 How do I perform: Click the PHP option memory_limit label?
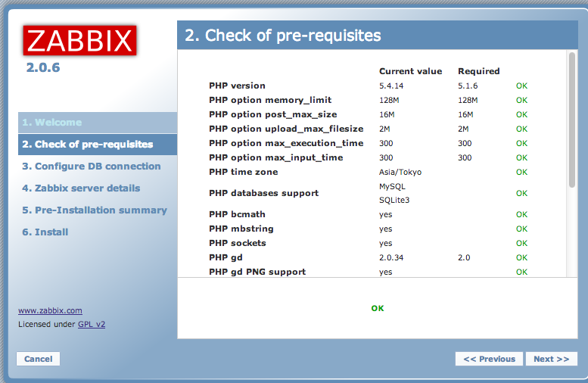coord(270,100)
